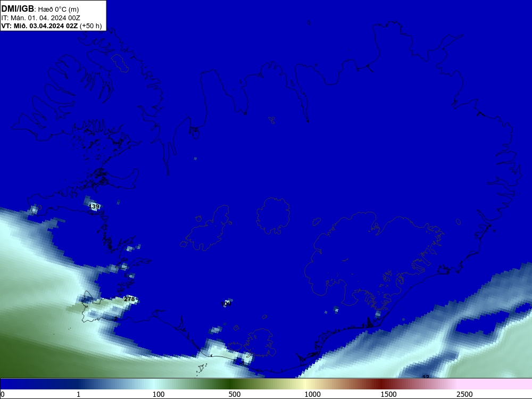The height and width of the screenshot is (399, 532).
Task: Click the legend tick label 1
Action: pos(78,394)
